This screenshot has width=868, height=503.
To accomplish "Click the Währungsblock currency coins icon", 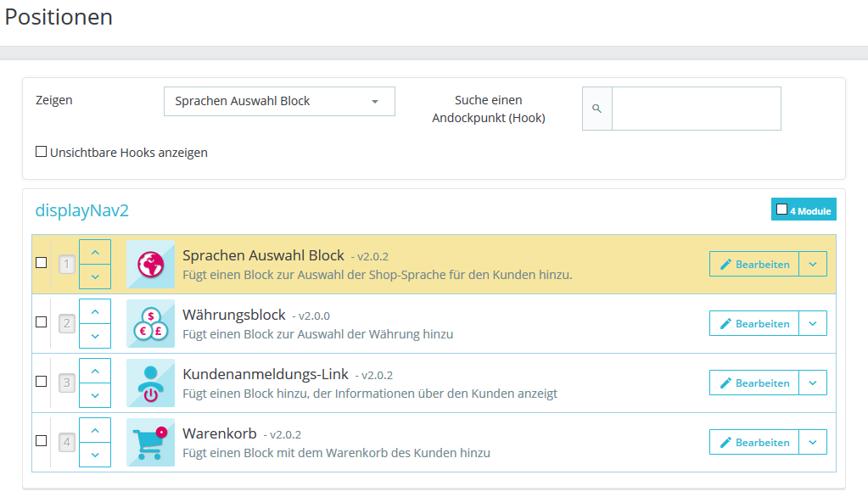I will [150, 324].
